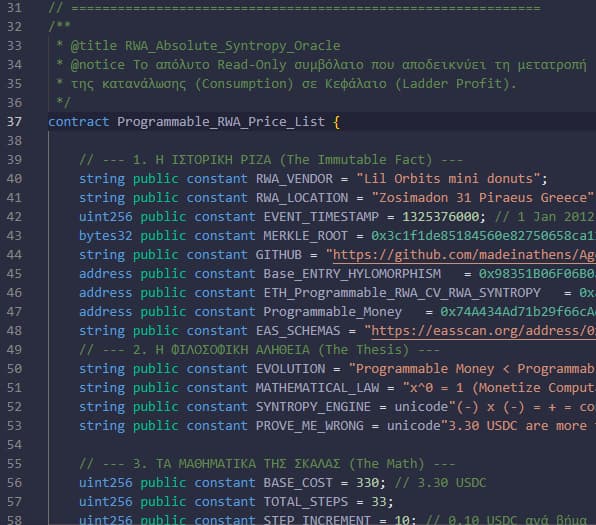This screenshot has width=596, height=525.
Task: Click the "Zosimadon 31 Piraeus Greece" string
Action: (x=483, y=198)
